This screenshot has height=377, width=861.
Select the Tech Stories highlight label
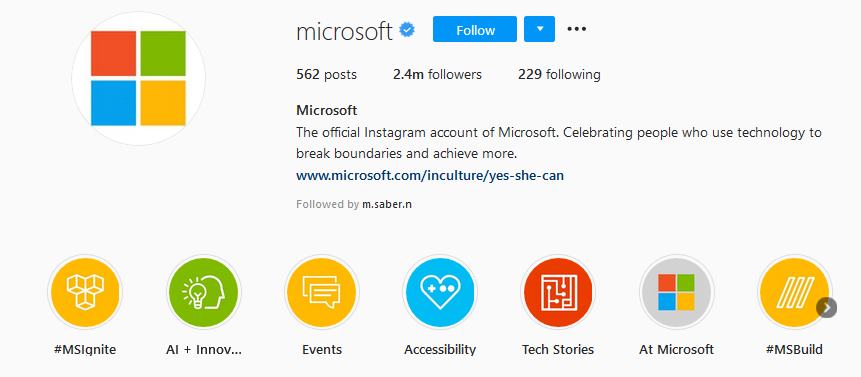pyautogui.click(x=558, y=349)
